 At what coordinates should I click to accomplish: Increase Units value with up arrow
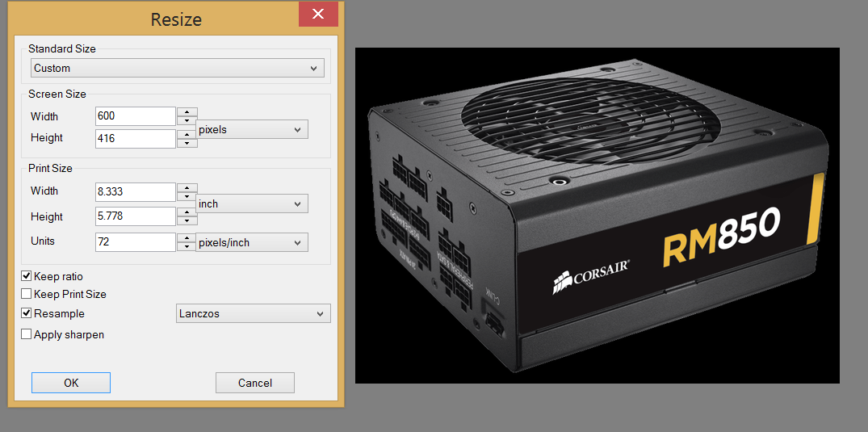pos(187,237)
